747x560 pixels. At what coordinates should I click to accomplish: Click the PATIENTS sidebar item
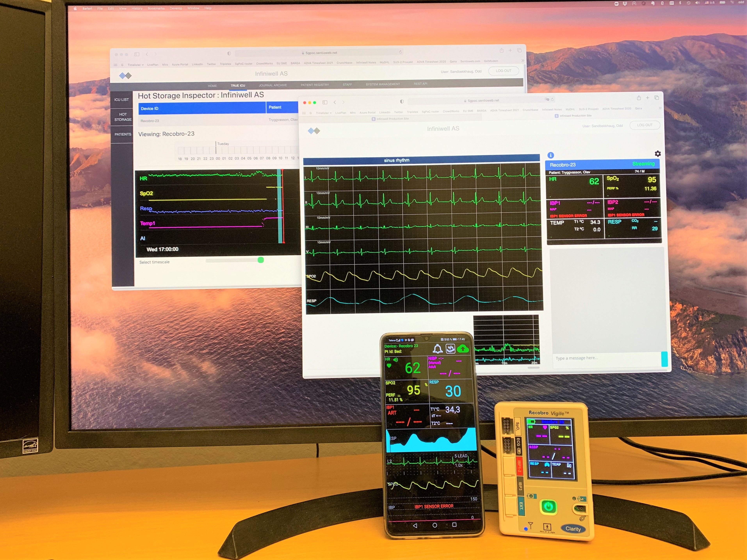tap(123, 134)
